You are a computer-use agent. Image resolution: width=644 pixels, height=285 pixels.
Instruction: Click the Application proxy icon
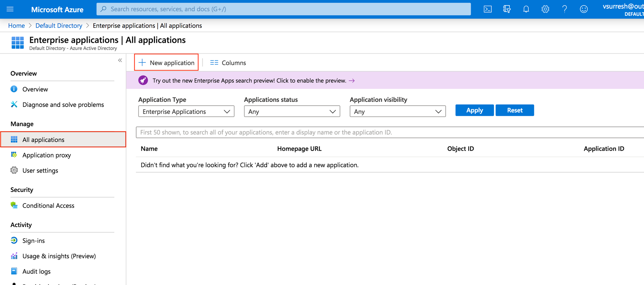point(14,155)
